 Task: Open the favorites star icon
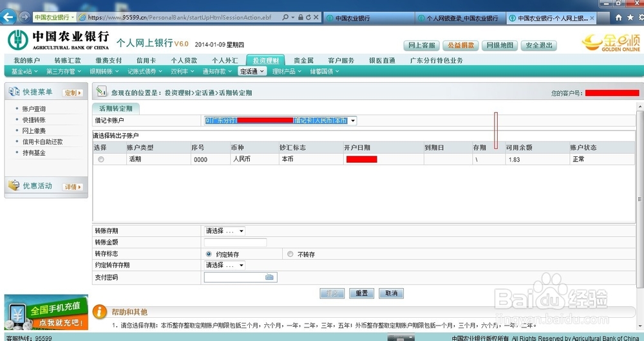630,17
